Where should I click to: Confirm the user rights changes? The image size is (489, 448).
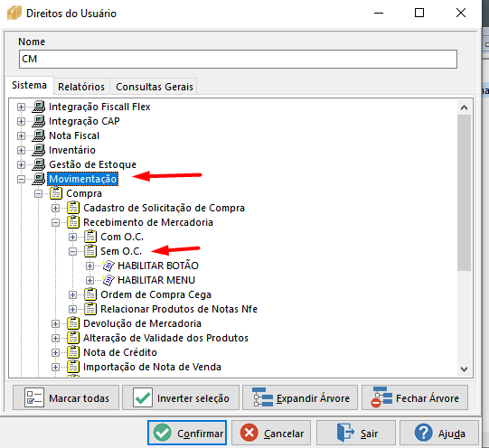(x=187, y=433)
